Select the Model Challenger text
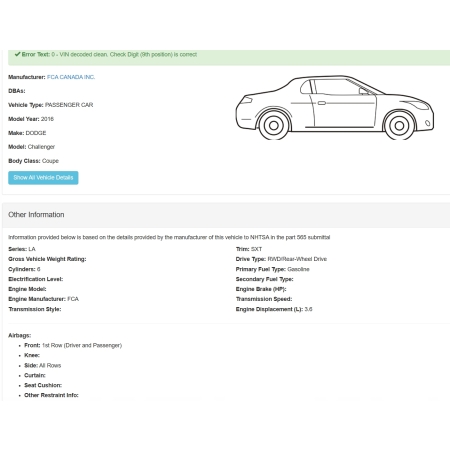 pyautogui.click(x=31, y=147)
